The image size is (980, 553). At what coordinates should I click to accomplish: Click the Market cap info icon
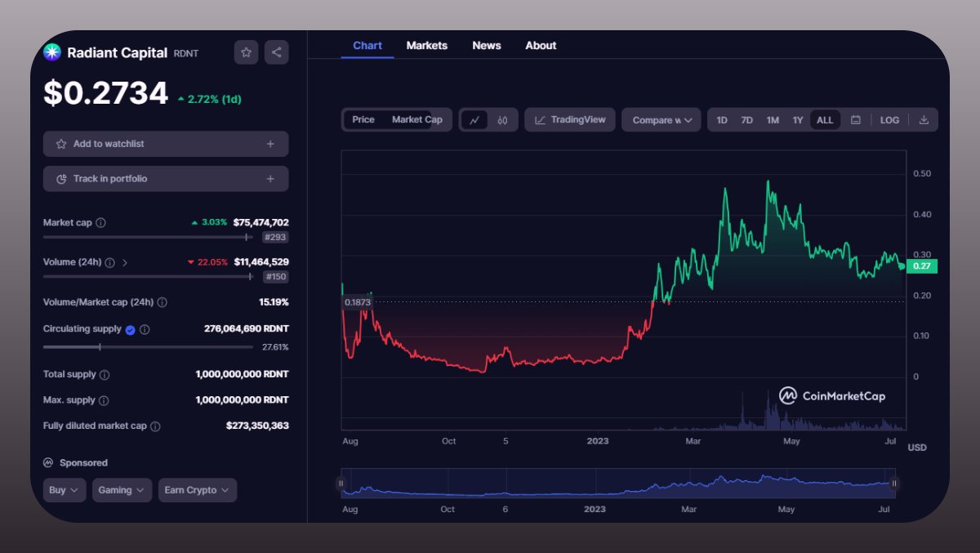tap(100, 222)
